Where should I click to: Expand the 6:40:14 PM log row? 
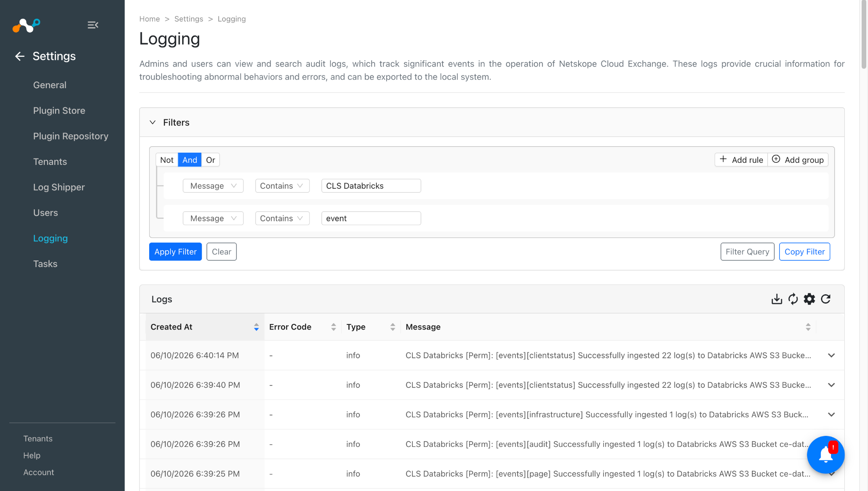(x=832, y=355)
